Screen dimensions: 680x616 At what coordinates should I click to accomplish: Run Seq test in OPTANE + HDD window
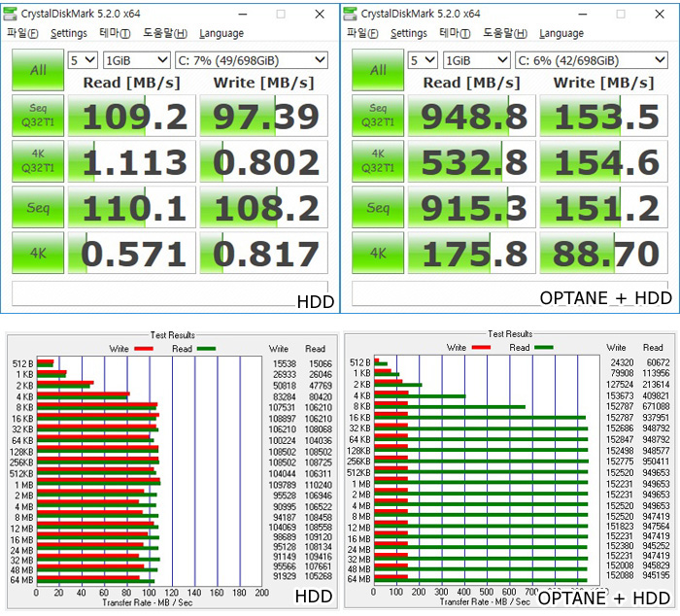[378, 207]
